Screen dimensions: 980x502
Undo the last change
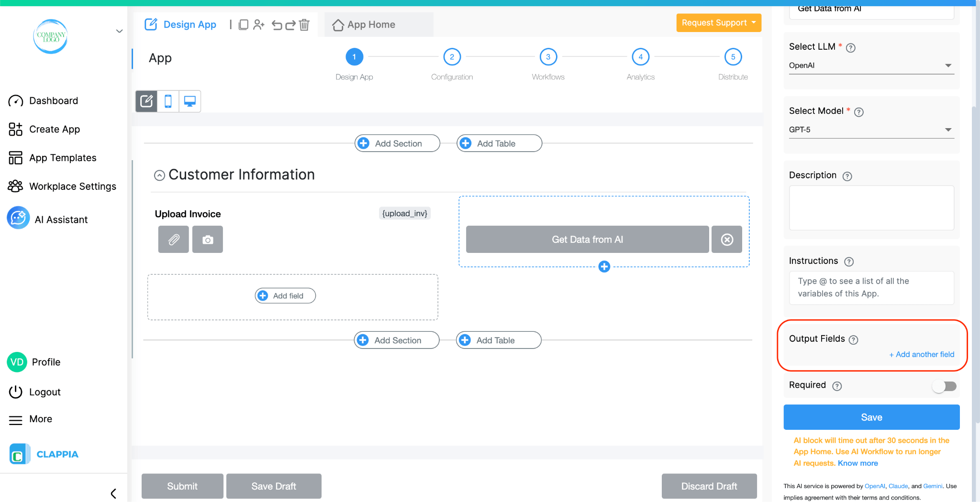click(x=277, y=25)
